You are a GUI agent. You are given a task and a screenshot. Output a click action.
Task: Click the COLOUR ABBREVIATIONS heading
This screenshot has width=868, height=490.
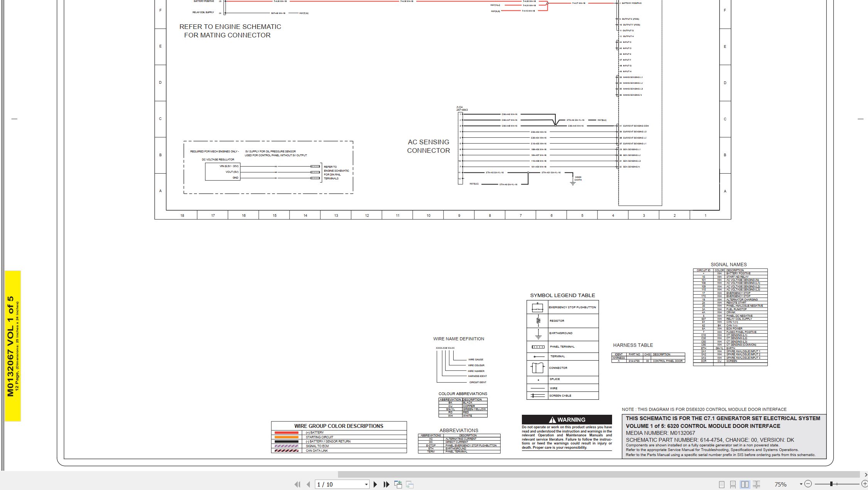pos(463,394)
